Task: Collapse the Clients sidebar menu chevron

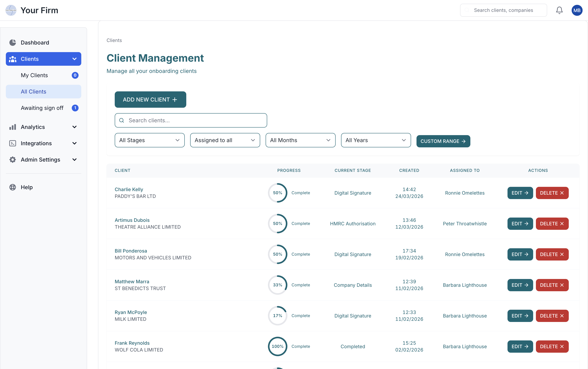Action: [74, 59]
